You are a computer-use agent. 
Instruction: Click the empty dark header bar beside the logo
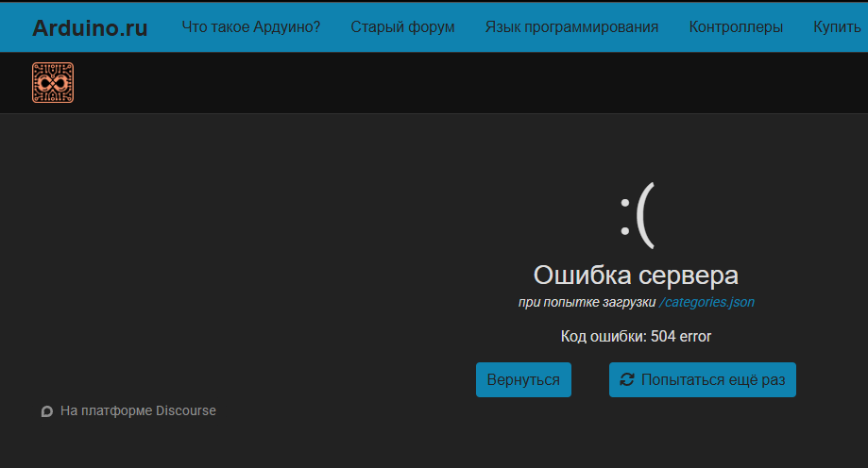472,83
